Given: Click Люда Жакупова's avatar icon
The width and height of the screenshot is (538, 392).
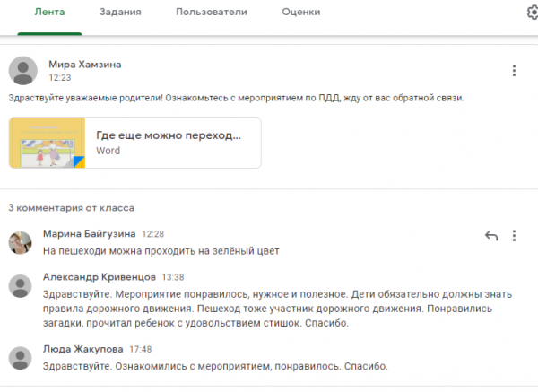Looking at the screenshot, I should tap(22, 357).
